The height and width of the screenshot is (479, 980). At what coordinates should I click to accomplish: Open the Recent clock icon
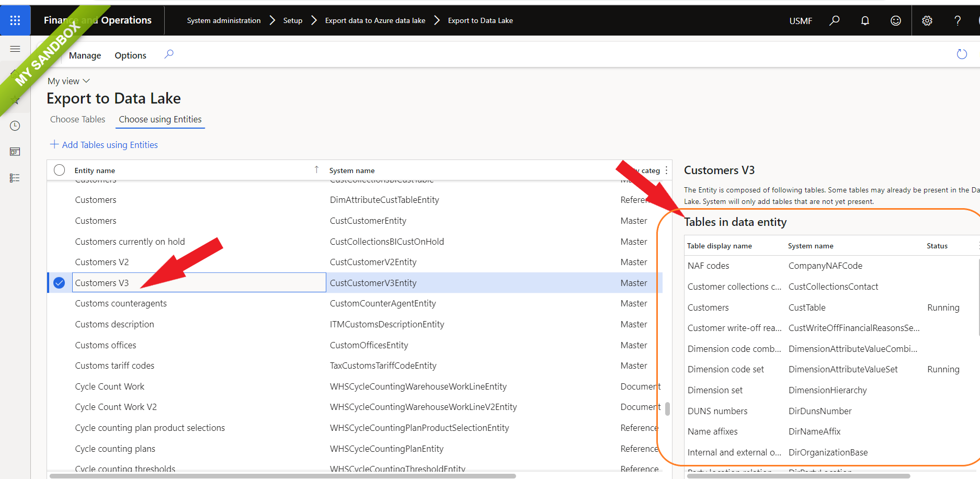coord(15,126)
